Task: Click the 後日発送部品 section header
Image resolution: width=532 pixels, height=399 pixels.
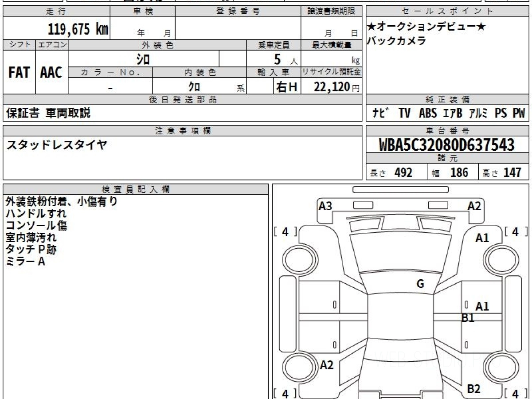Action: (182, 100)
